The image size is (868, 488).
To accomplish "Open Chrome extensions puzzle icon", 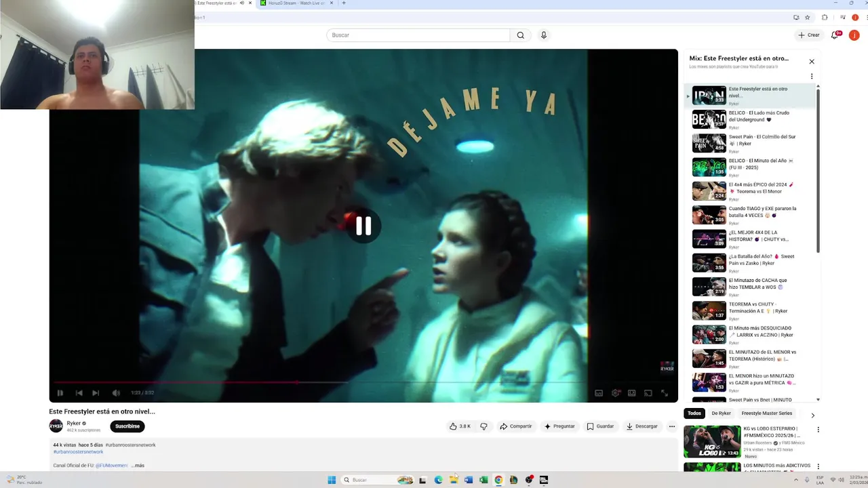I will point(825,17).
